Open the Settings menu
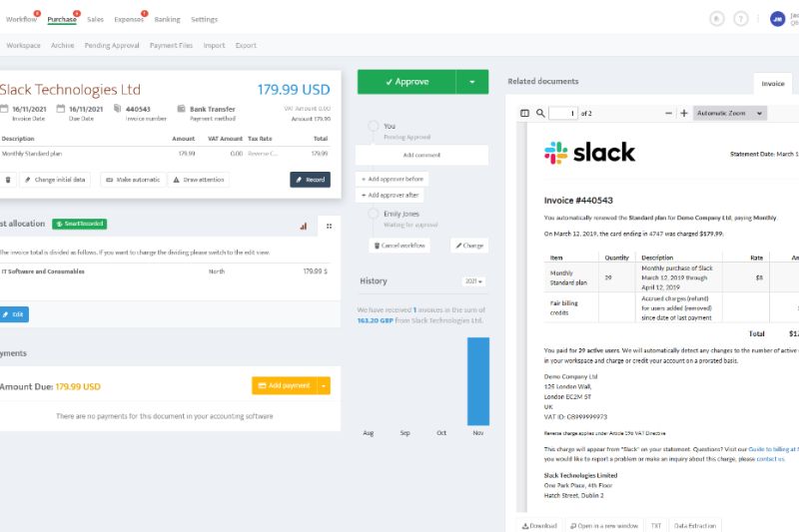This screenshot has height=532, width=799. 204,19
